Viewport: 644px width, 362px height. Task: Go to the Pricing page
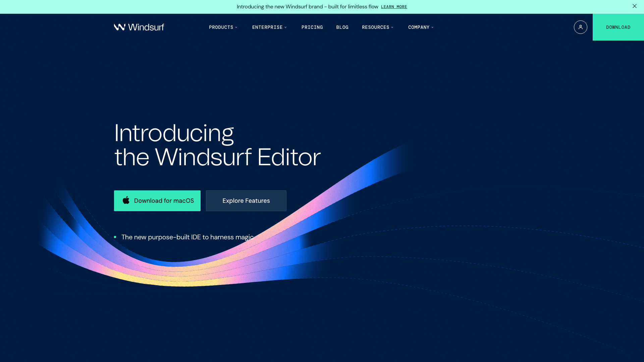click(312, 27)
